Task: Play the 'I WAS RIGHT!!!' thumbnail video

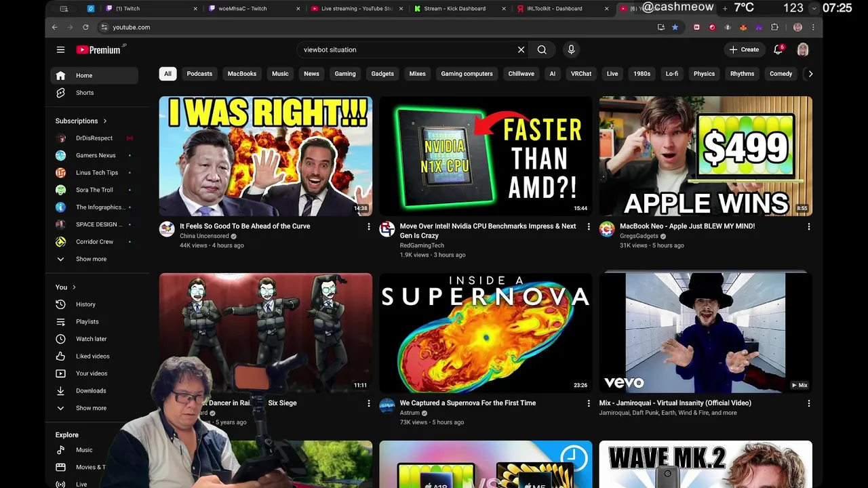Action: [266, 156]
